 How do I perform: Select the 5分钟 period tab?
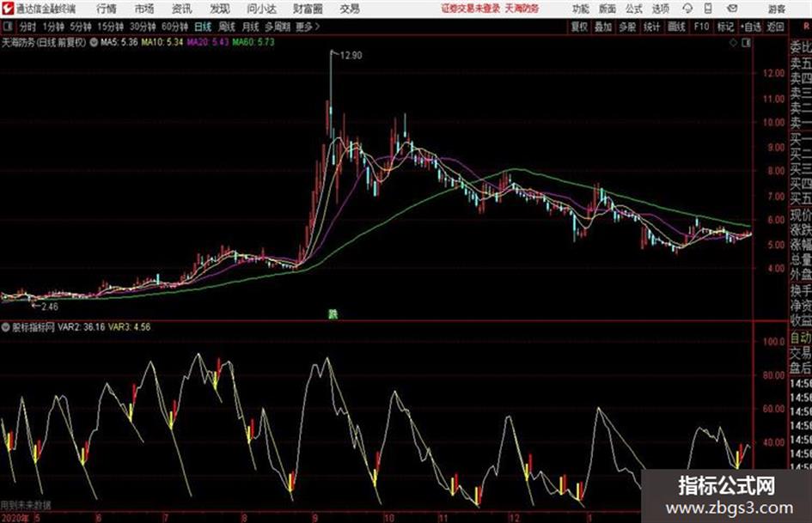(x=80, y=27)
